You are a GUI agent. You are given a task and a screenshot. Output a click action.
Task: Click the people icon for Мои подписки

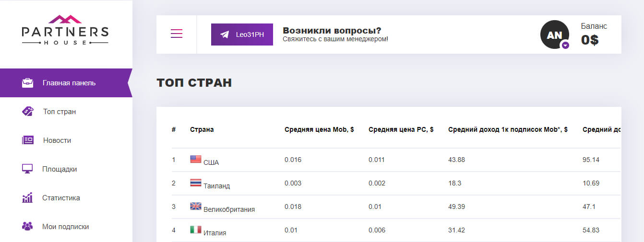click(27, 226)
